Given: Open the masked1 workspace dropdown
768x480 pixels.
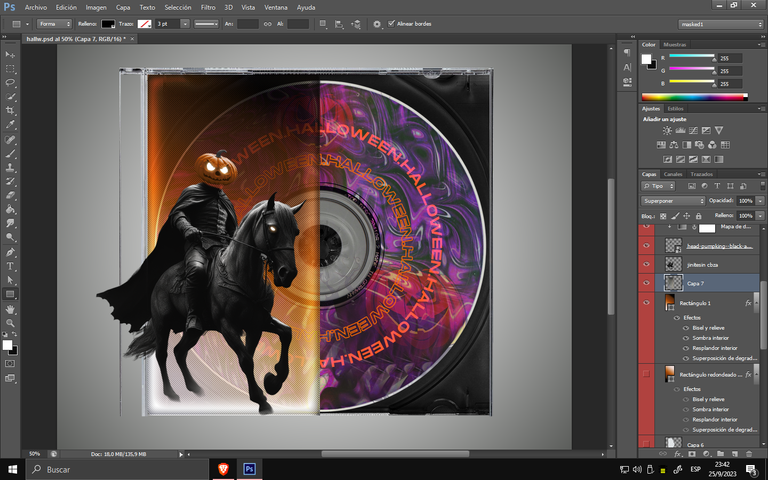Looking at the screenshot, I should click(720, 24).
